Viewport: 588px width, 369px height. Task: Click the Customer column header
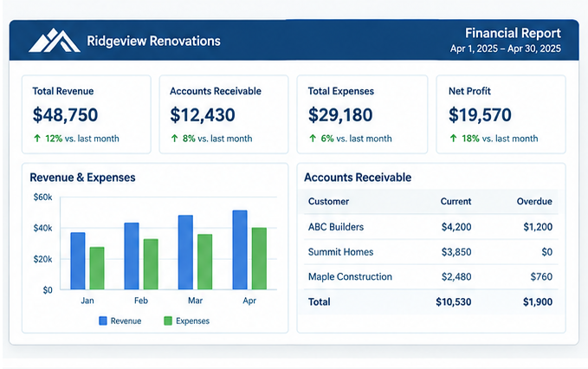tap(328, 201)
